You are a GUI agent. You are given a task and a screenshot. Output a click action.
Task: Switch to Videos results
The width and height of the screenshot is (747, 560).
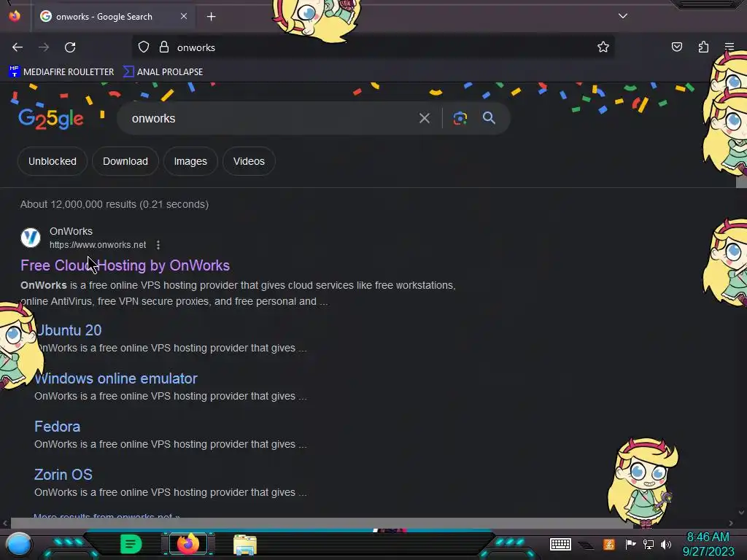tap(249, 161)
